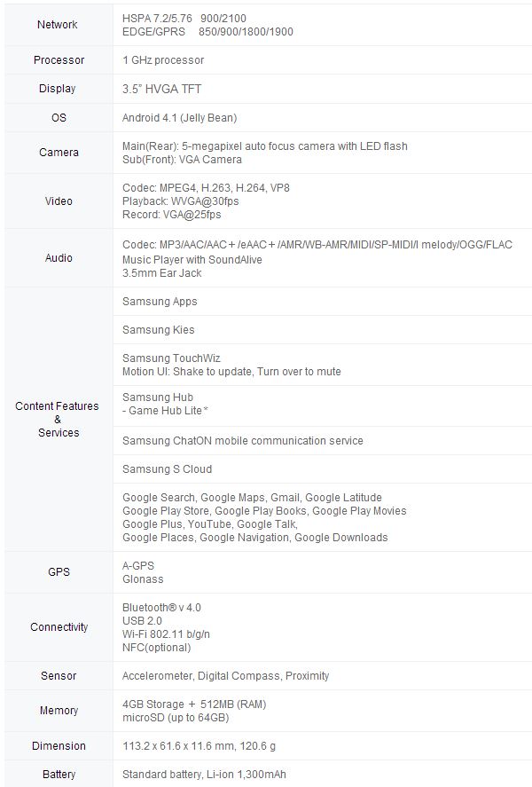The width and height of the screenshot is (532, 787).
Task: Click the Battery row label
Action: 59,775
